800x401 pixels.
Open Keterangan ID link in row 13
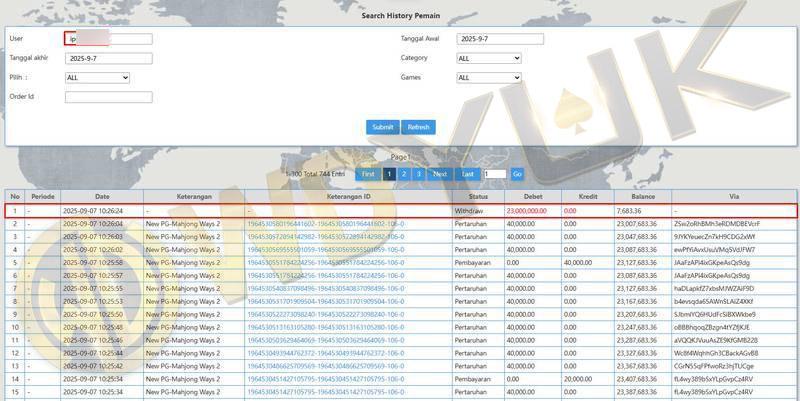(x=326, y=366)
